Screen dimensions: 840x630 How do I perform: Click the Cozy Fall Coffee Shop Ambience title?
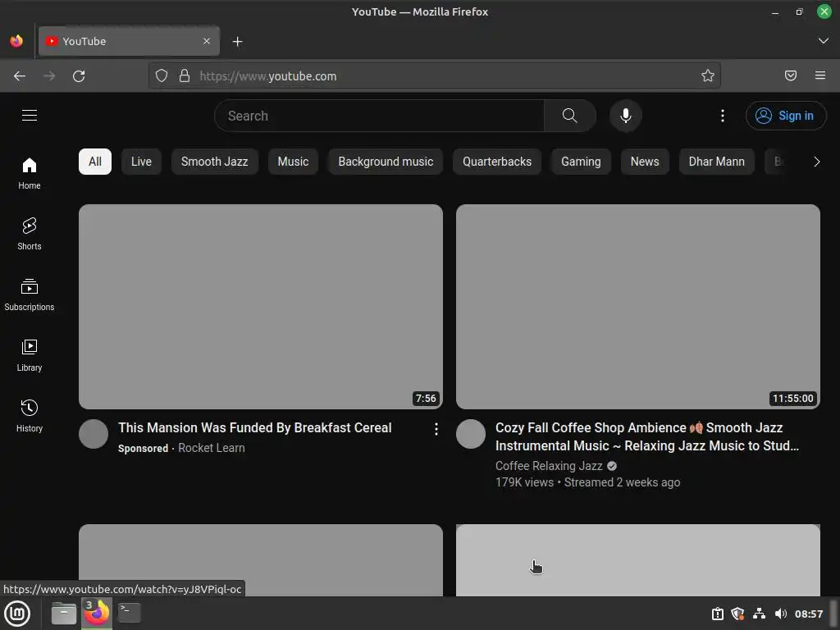647,436
